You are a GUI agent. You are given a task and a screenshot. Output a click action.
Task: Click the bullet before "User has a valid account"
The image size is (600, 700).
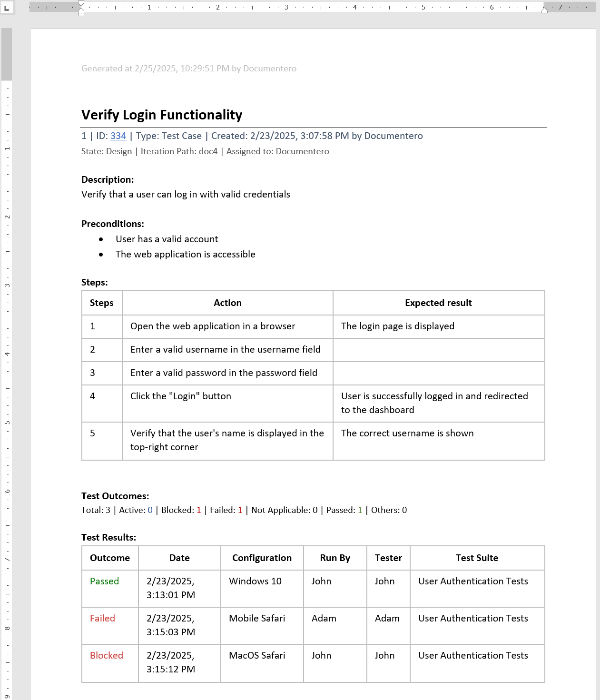click(x=101, y=239)
